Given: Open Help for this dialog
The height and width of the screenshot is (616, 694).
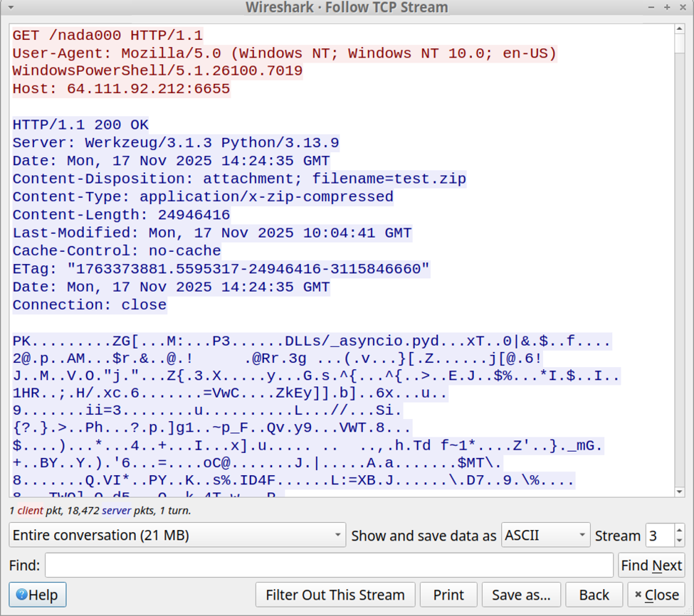Looking at the screenshot, I should point(38,595).
